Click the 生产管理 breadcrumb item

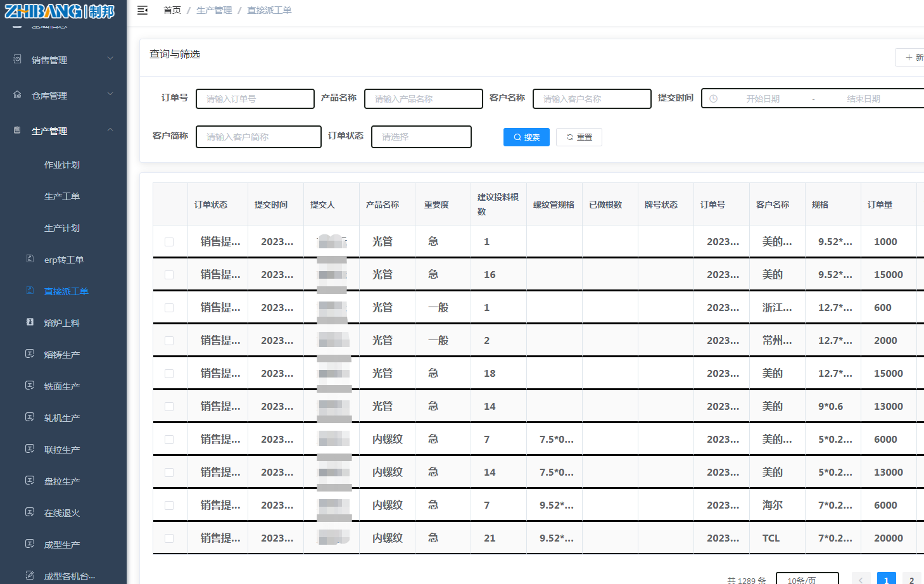click(x=214, y=10)
